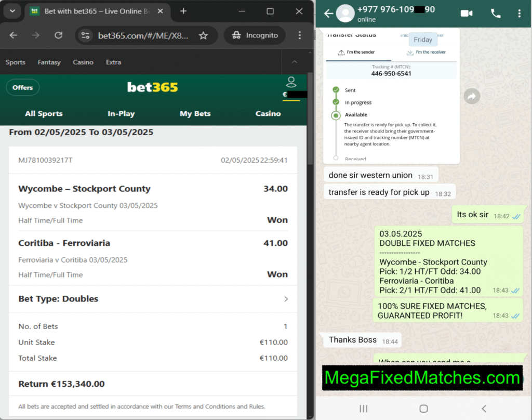Viewport: 532px width, 420px height.
Task: Click bet reference MJ7810039217T
Action: [x=46, y=160]
